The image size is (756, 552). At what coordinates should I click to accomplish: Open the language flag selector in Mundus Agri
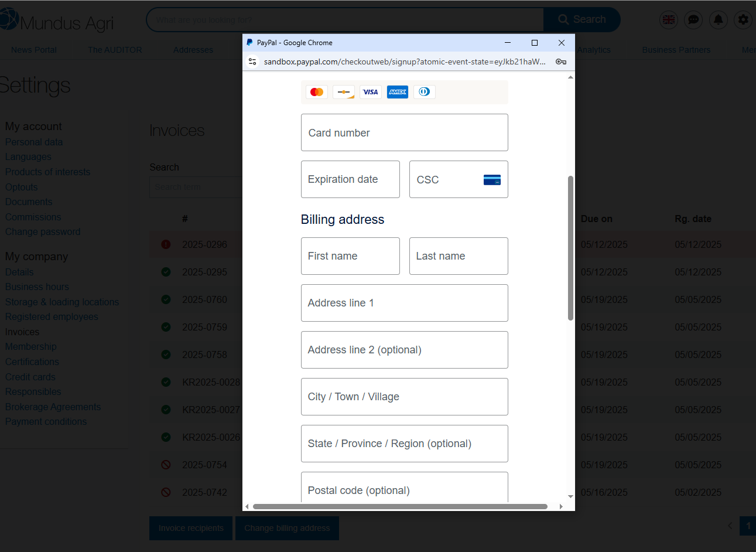point(669,20)
